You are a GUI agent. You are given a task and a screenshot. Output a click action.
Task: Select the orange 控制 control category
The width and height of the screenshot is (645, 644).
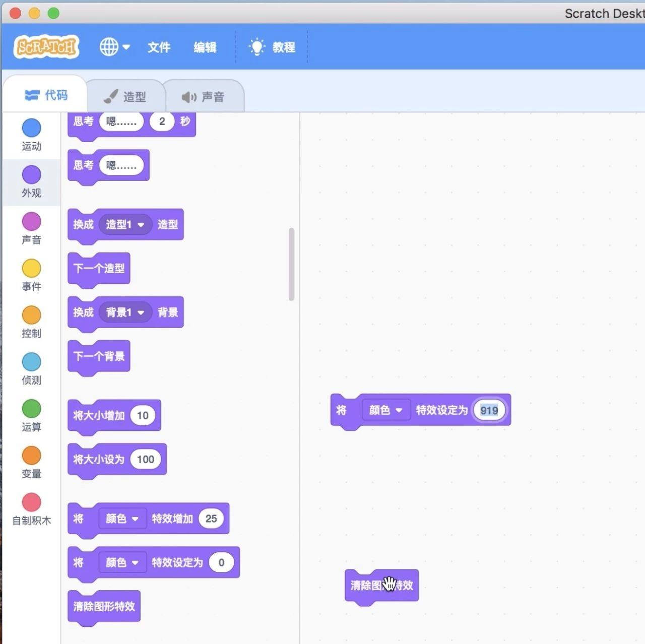31,322
